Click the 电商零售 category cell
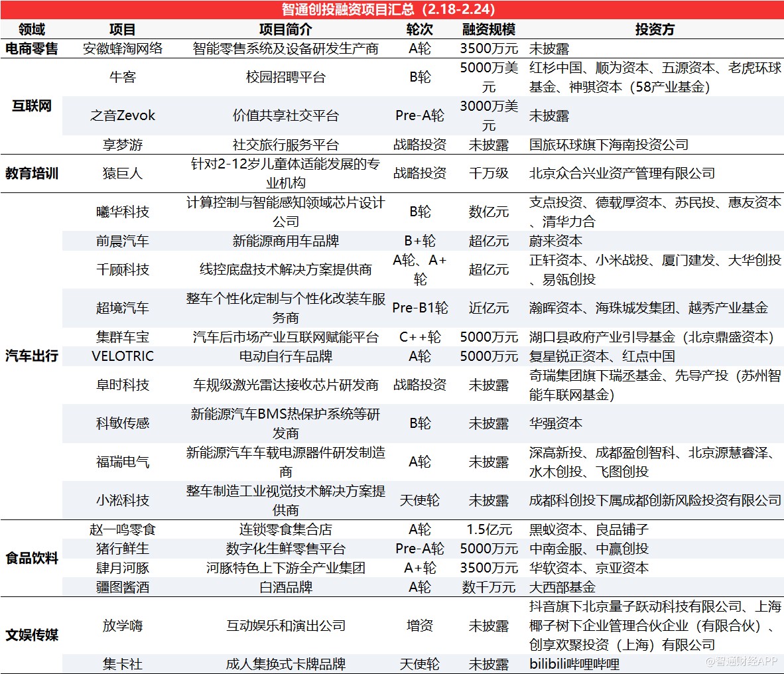Viewport: 784px width, 674px height. pyautogui.click(x=31, y=48)
